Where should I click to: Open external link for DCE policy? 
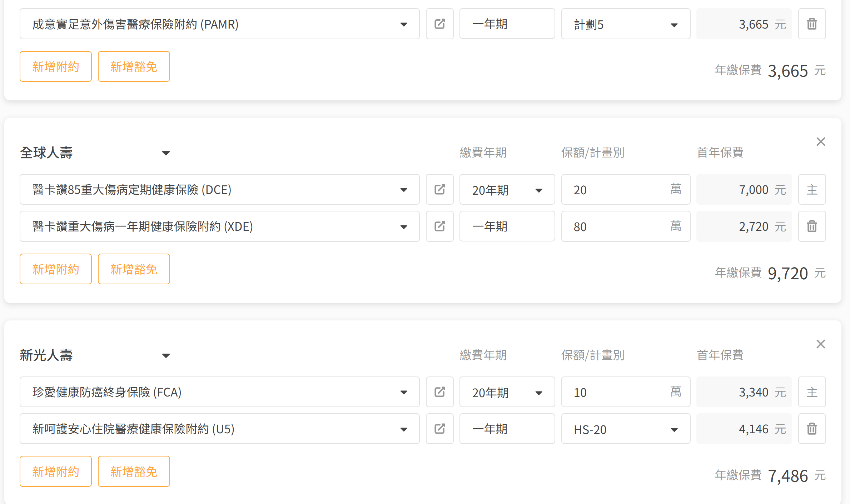[x=439, y=189]
